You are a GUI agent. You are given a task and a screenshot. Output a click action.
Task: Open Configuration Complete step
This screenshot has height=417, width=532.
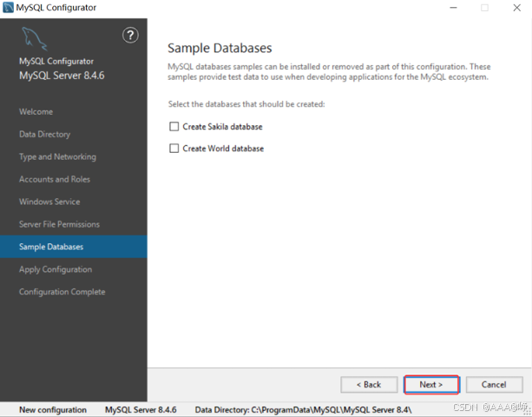click(62, 292)
